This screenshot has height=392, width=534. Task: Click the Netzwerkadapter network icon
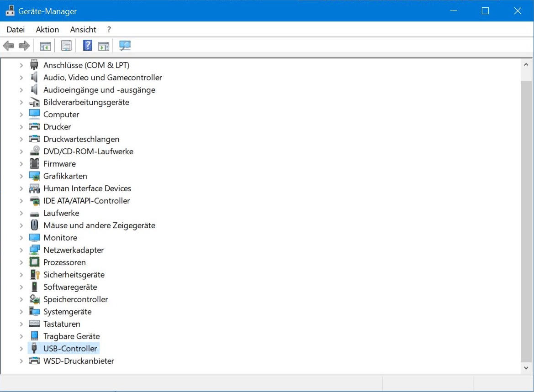tap(34, 250)
